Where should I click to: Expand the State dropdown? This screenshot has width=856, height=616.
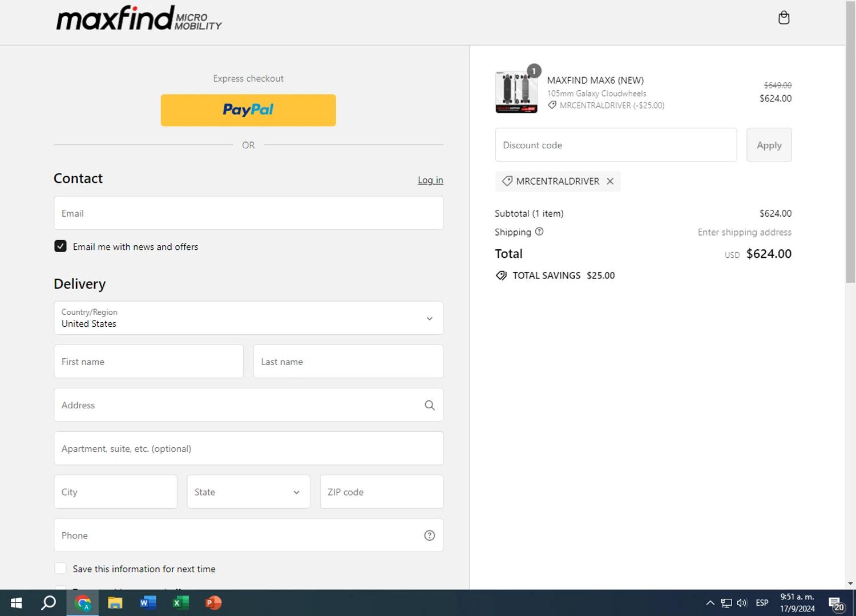click(x=248, y=492)
